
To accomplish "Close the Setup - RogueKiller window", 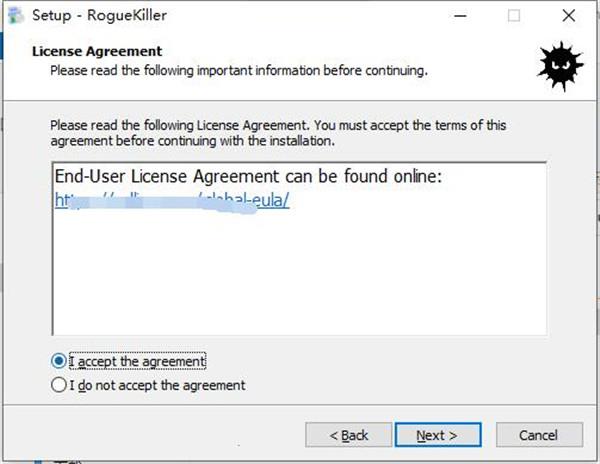I will pyautogui.click(x=569, y=16).
